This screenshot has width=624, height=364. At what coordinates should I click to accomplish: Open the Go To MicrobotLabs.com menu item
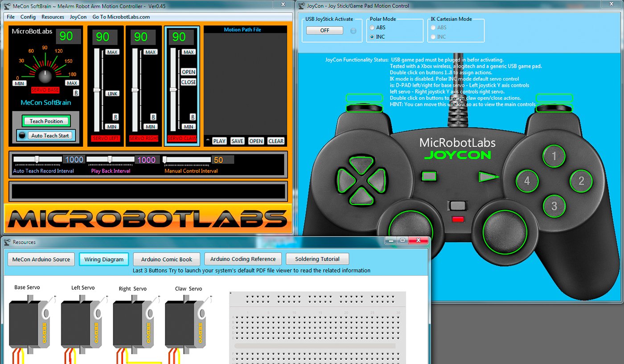point(121,17)
